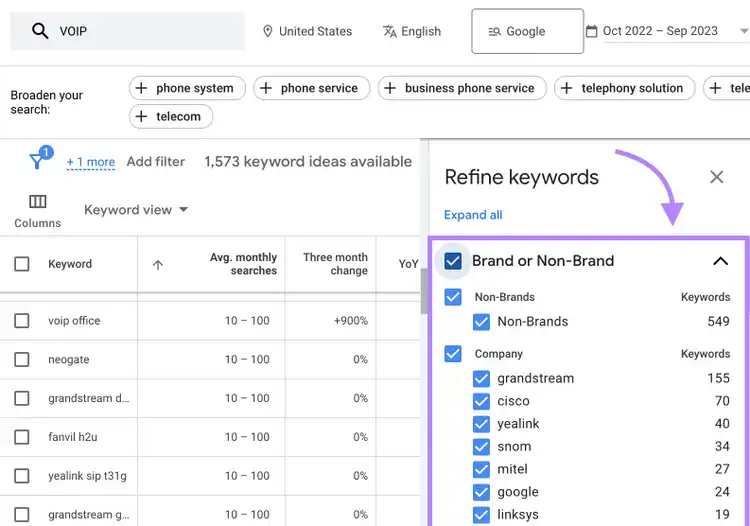The width and height of the screenshot is (750, 526).
Task: Uncheck the mitel checkbox
Action: [x=481, y=469]
